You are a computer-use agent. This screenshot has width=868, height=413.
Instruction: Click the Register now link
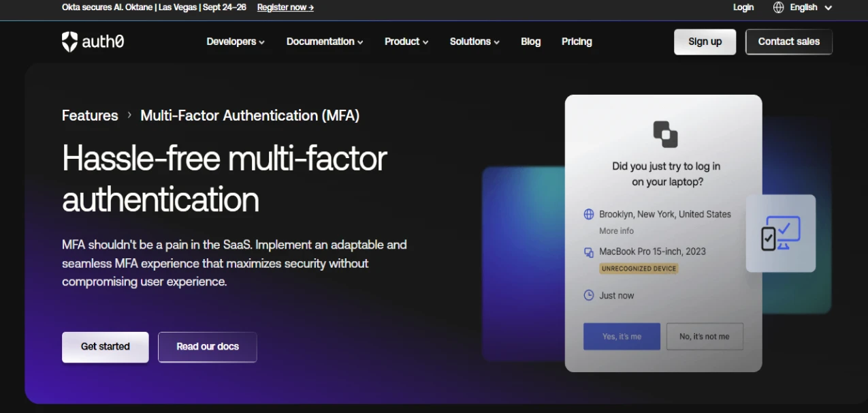tap(285, 7)
